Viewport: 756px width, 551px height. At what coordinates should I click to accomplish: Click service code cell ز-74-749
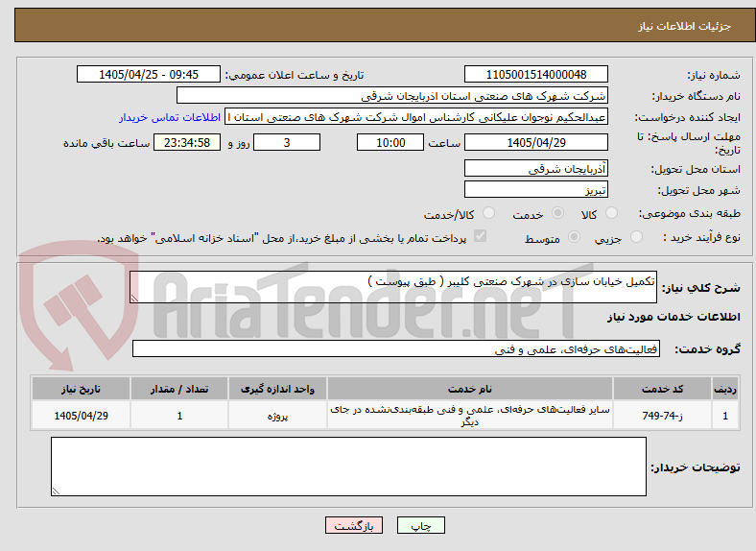pyautogui.click(x=663, y=416)
